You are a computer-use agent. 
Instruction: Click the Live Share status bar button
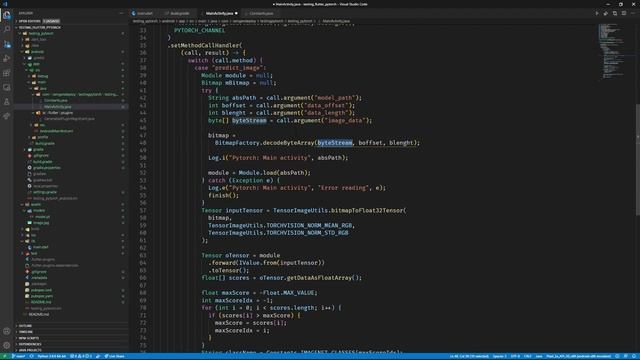(114, 356)
